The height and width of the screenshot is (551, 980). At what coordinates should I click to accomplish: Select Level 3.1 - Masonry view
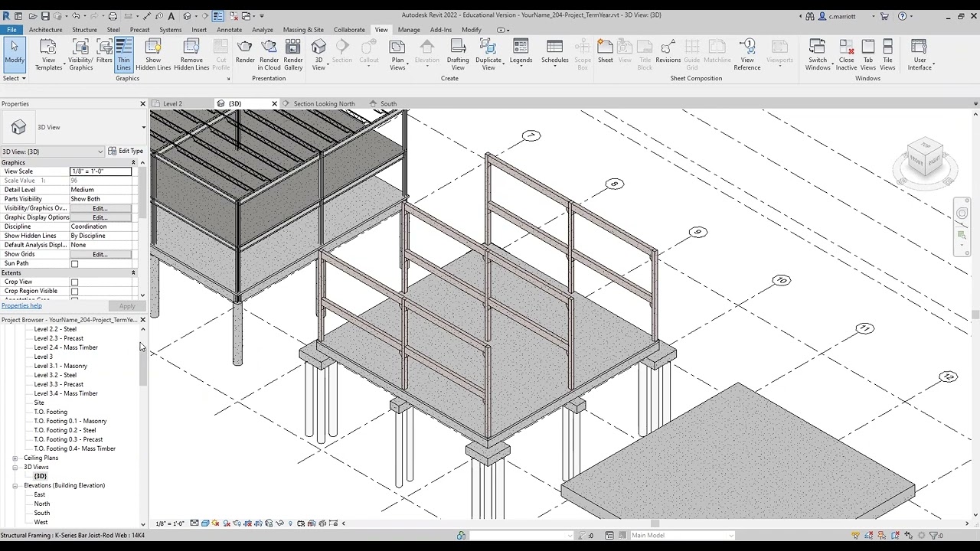pyautogui.click(x=60, y=366)
